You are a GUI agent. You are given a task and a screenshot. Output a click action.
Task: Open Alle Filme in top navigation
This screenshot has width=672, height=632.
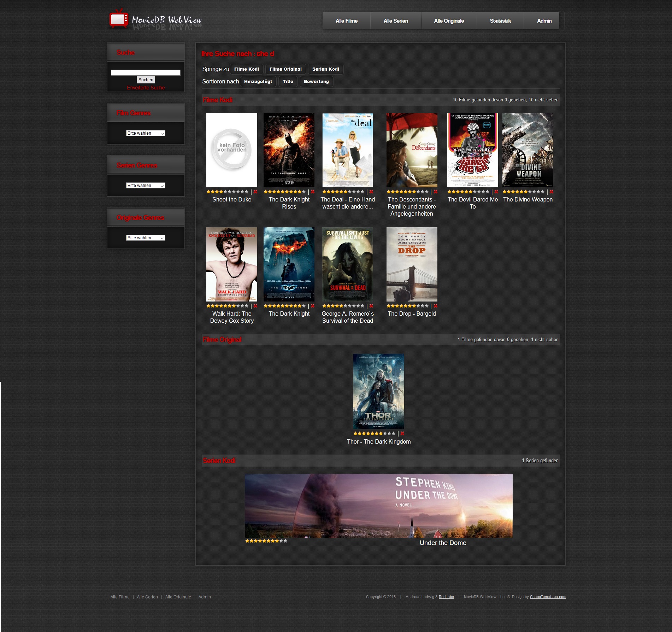tap(346, 21)
